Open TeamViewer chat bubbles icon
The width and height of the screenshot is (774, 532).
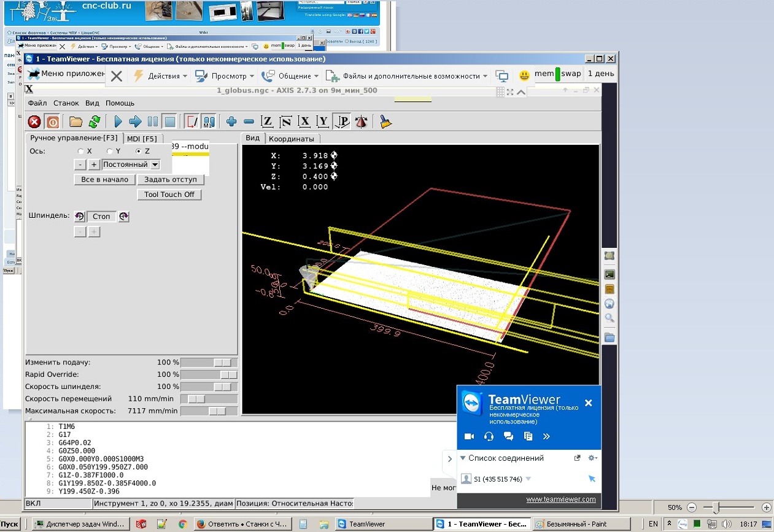pos(508,436)
